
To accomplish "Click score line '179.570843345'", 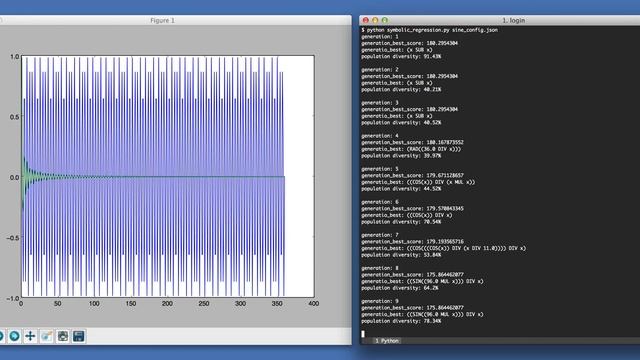I will [x=412, y=208].
